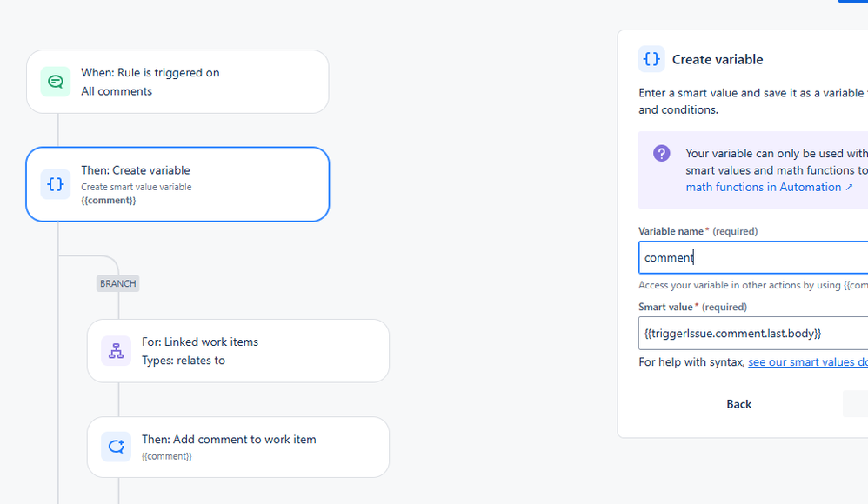Click the Linked work items branch icon

116,351
